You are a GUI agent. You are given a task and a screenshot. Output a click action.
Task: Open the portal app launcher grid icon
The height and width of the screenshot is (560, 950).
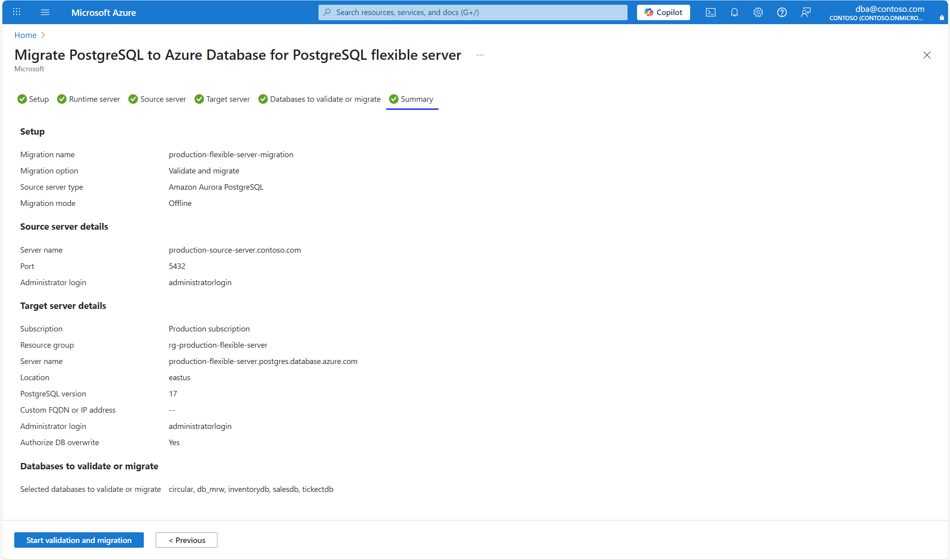tap(17, 12)
